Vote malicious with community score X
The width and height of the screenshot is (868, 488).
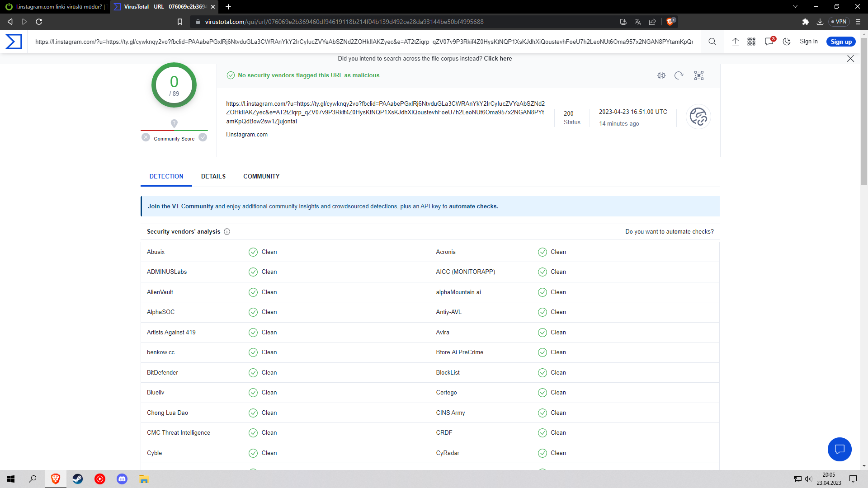point(146,137)
